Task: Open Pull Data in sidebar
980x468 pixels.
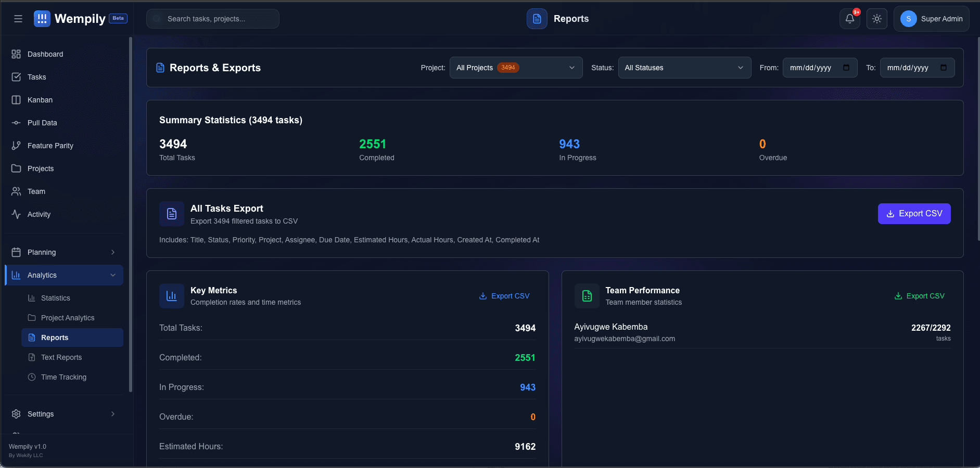Action: tap(42, 123)
